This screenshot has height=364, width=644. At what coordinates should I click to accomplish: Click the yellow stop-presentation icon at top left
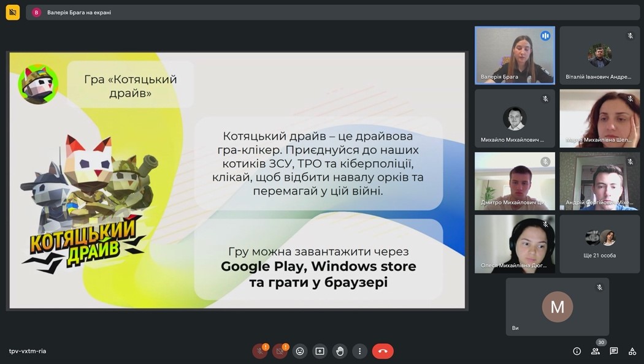[13, 12]
